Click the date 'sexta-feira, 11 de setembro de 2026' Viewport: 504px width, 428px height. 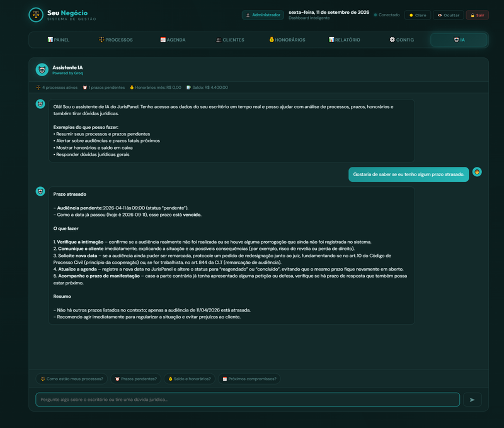tap(329, 12)
